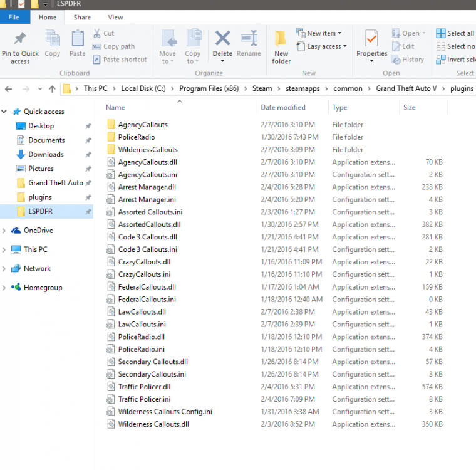Select the Arrest Manager.dll file

pos(147,187)
